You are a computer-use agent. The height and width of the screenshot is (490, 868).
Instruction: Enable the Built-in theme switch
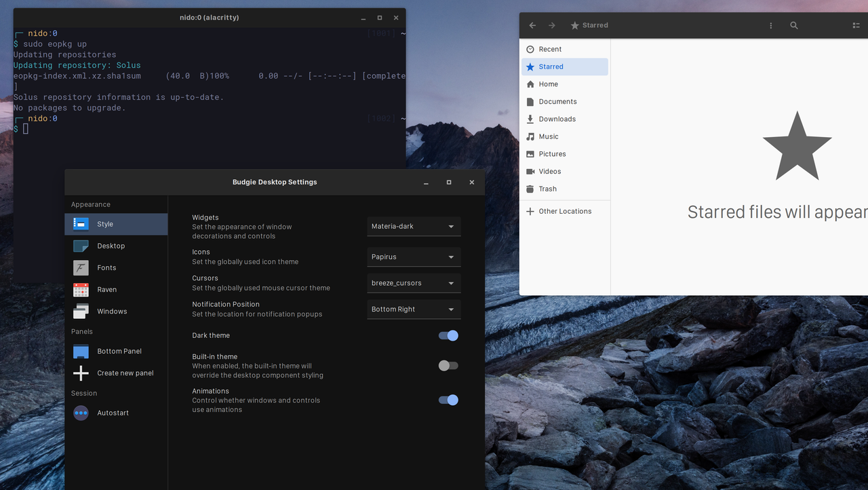pos(448,366)
